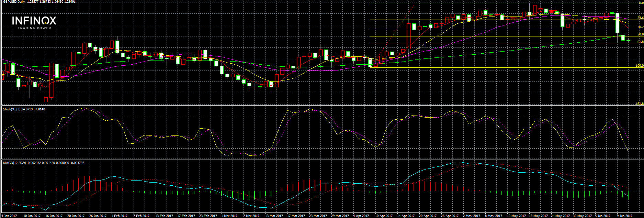Click the 4 Jan 2017 date label
The height and width of the screenshot is (218, 644).
[10, 216]
